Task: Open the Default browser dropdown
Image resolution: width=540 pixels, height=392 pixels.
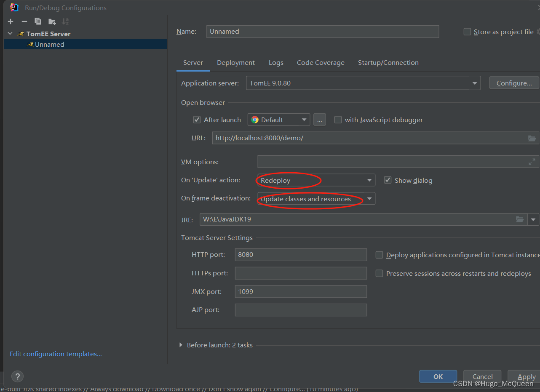Action: coord(279,120)
